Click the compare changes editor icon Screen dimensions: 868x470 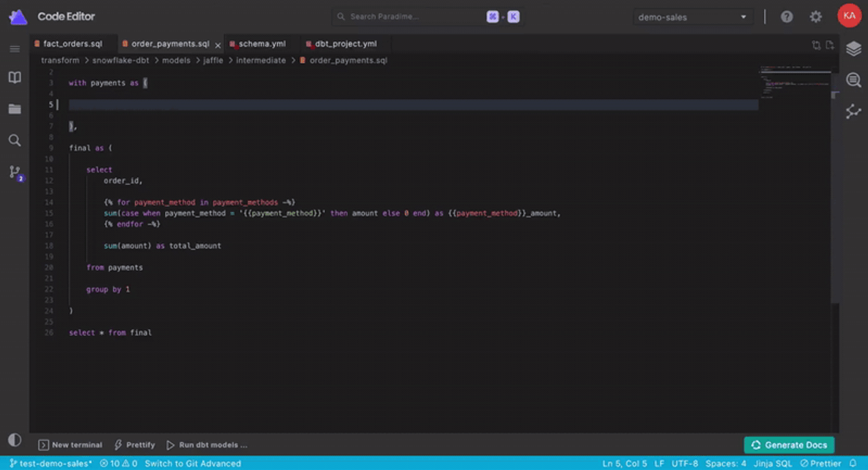pos(816,45)
